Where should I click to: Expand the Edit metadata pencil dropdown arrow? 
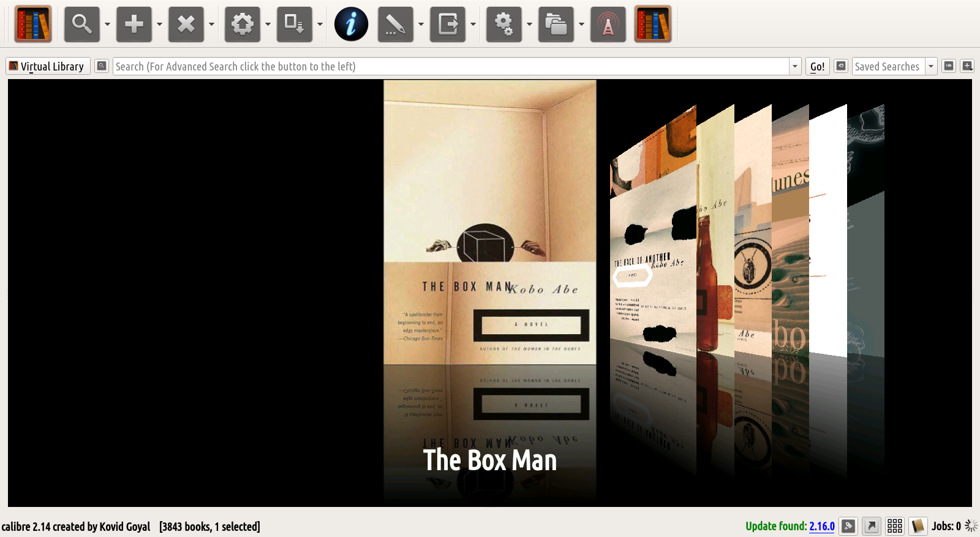pos(421,25)
